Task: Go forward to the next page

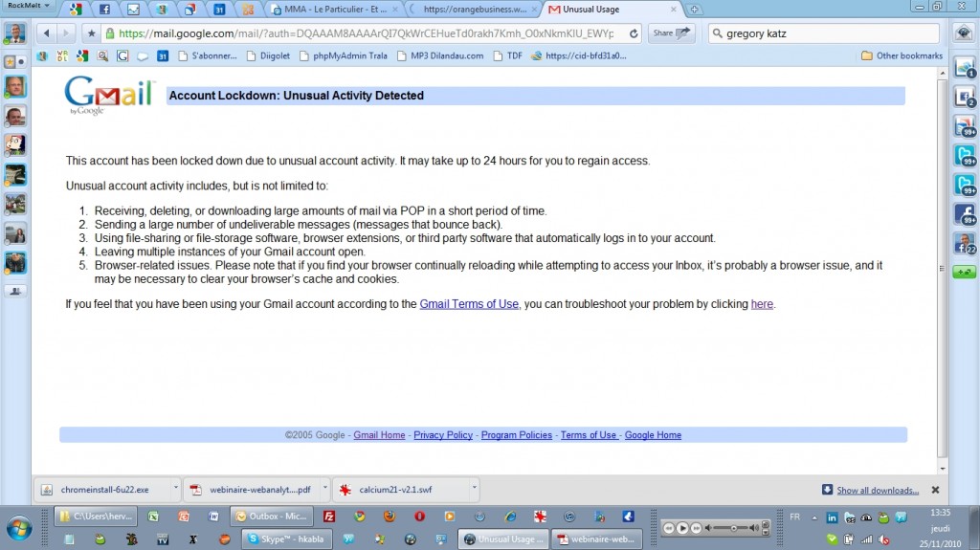Action: click(x=66, y=33)
